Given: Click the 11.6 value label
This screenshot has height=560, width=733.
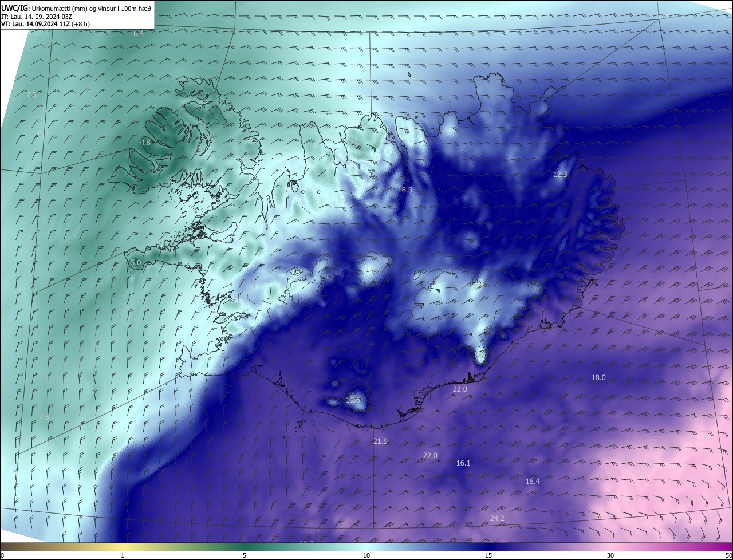Looking at the screenshot, I should coord(353,400).
